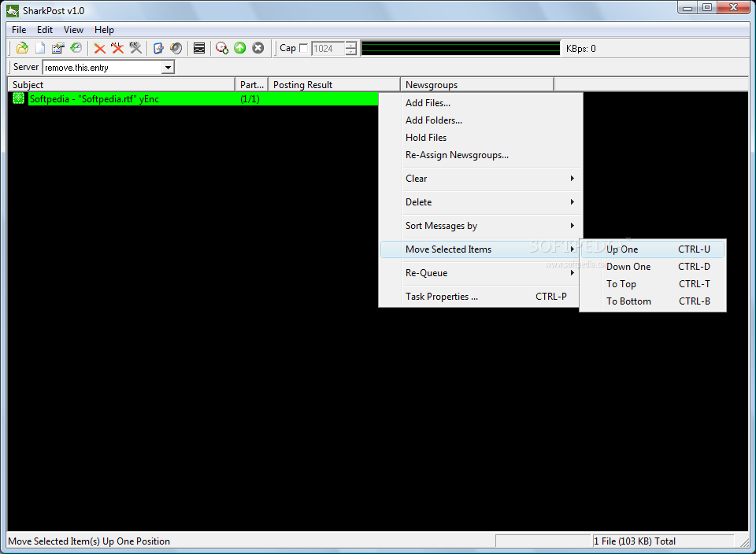This screenshot has height=554, width=756.
Task: Open the Server dropdown arrow
Action: tap(168, 68)
